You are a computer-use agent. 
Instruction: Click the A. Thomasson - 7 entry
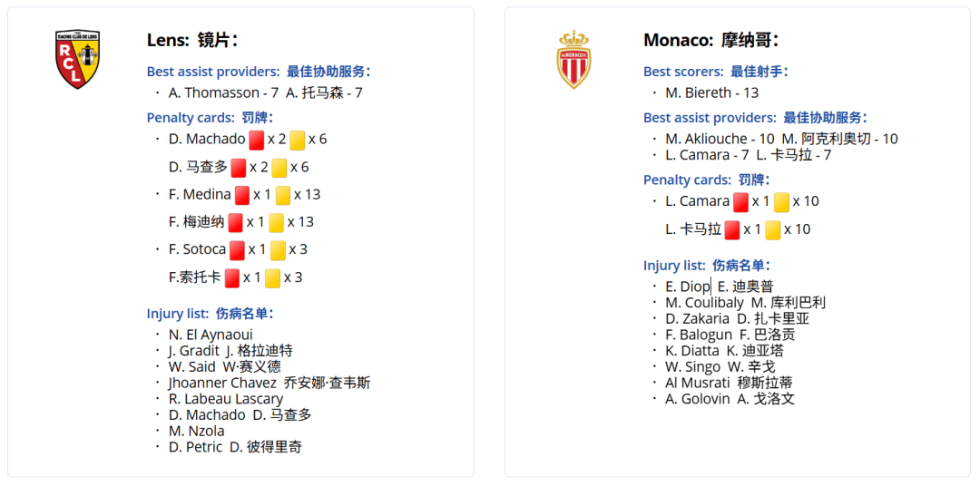click(223, 93)
